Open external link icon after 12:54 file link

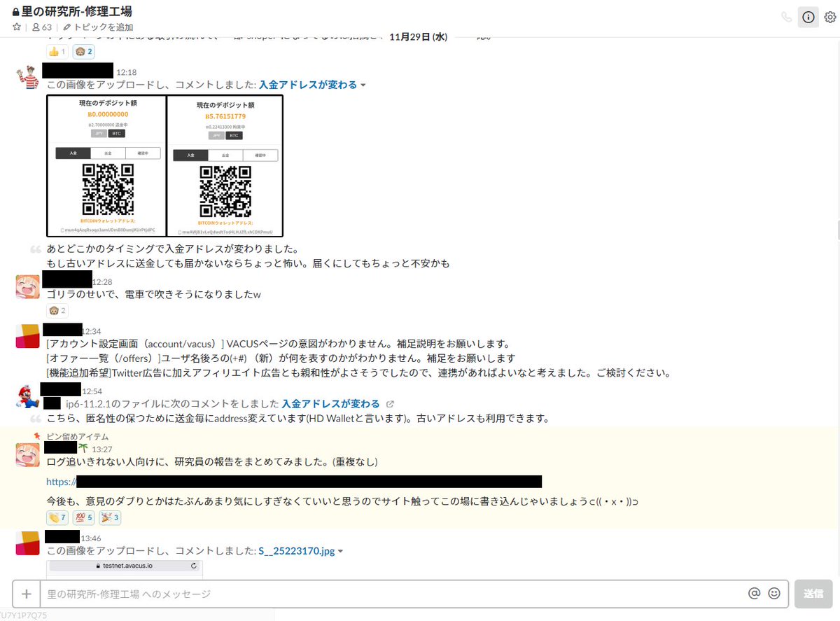390,404
